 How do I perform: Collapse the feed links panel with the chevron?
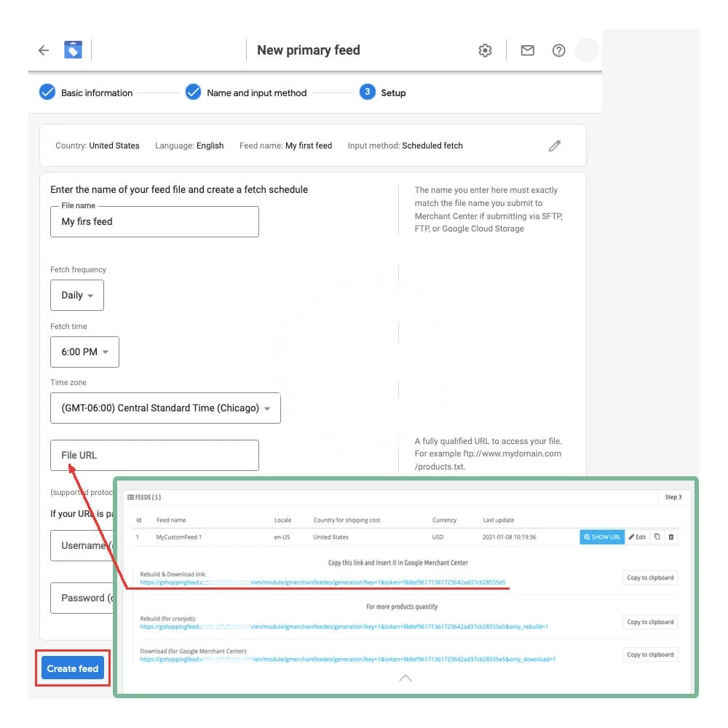405,678
